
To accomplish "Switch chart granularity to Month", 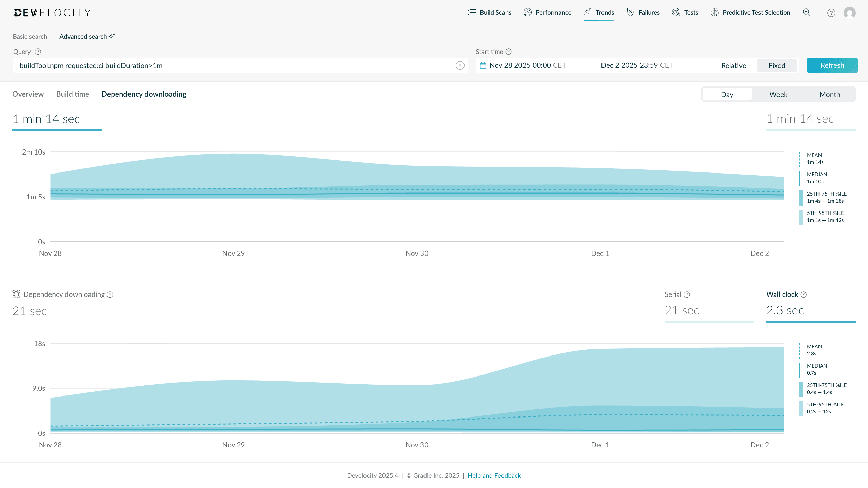I will [830, 94].
